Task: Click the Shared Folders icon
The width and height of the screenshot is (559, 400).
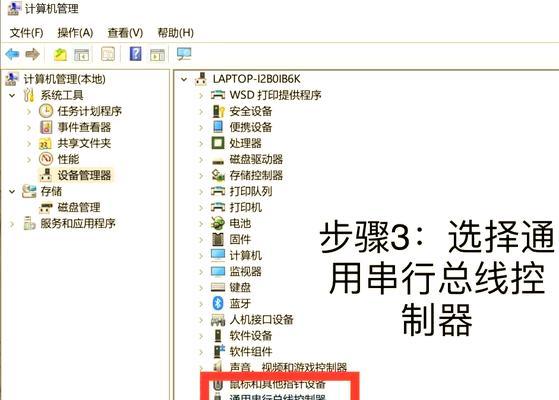Action: (46, 143)
